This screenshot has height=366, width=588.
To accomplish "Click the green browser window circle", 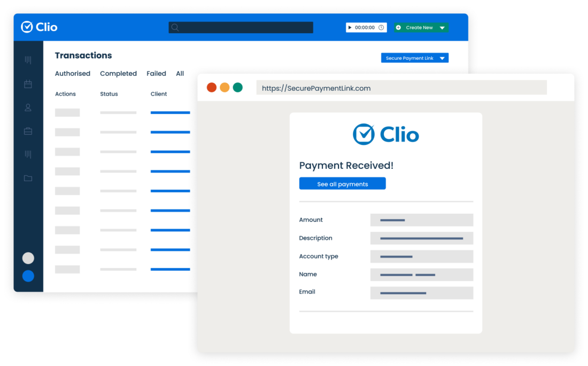I will pos(237,87).
